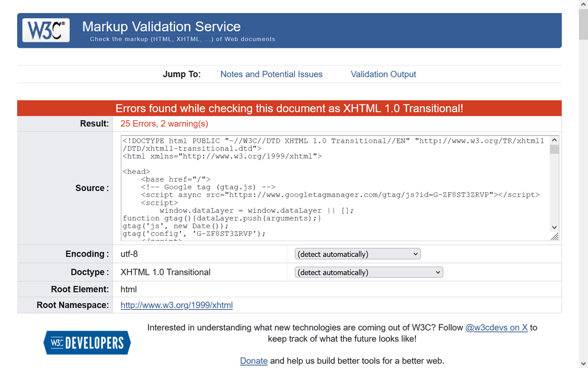Click the Donate link
Viewport: 588px width, 368px height.
pos(253,361)
